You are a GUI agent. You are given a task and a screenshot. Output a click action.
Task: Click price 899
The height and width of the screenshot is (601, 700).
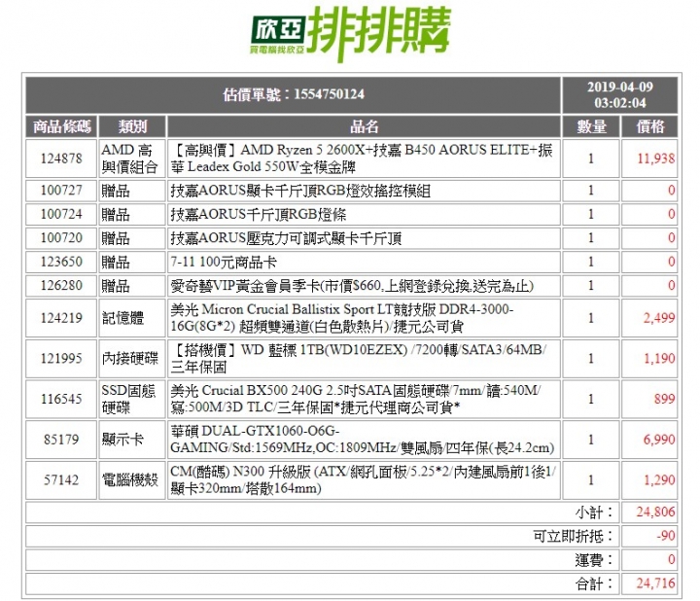(664, 399)
